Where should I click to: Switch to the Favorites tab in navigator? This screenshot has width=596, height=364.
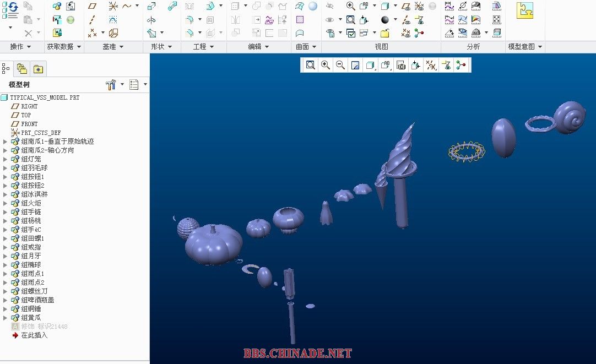pyautogui.click(x=38, y=69)
